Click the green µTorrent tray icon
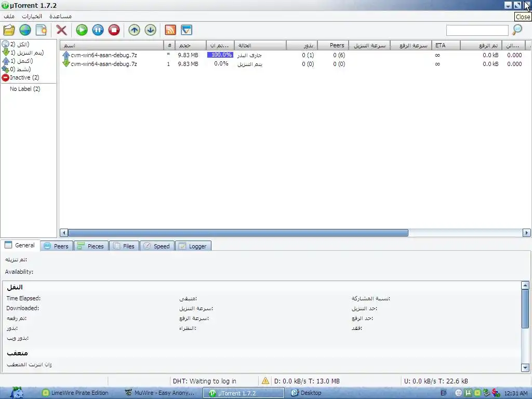 [x=468, y=393]
